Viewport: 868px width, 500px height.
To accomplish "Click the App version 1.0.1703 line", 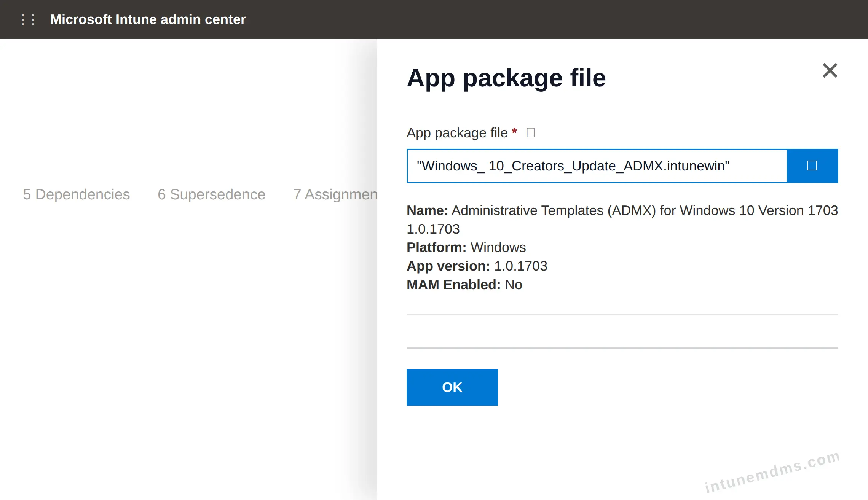I will click(x=477, y=266).
